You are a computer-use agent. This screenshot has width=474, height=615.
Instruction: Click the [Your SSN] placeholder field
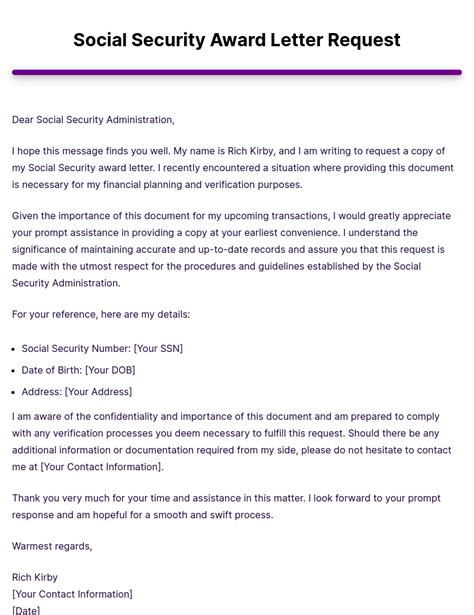(x=158, y=348)
